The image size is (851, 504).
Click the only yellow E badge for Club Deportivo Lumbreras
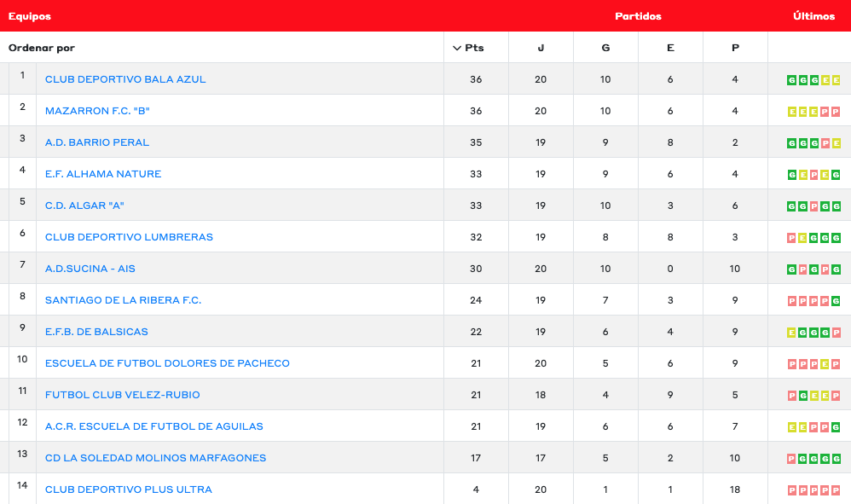click(x=803, y=238)
